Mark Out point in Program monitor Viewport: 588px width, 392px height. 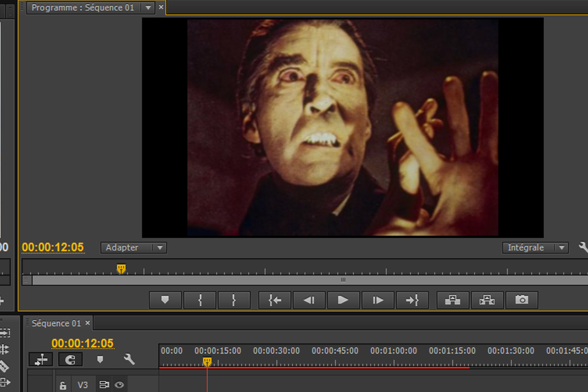coord(234,300)
